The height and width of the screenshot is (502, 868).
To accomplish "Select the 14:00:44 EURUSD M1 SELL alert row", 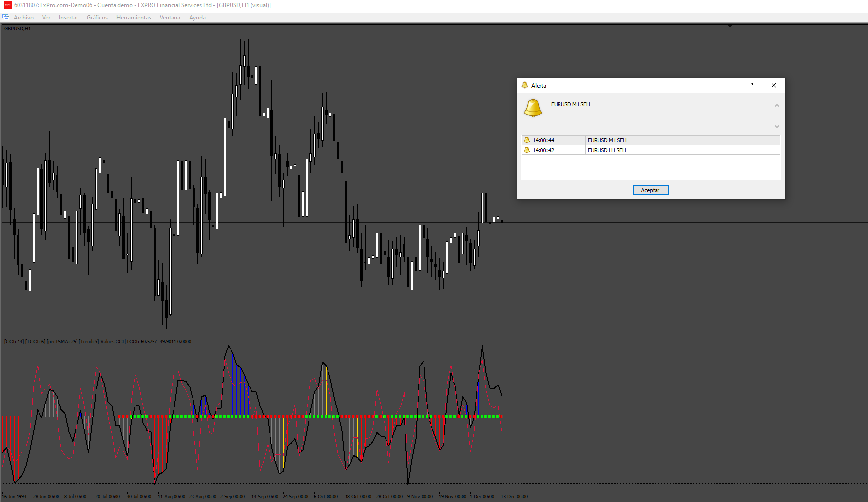I will click(x=651, y=140).
